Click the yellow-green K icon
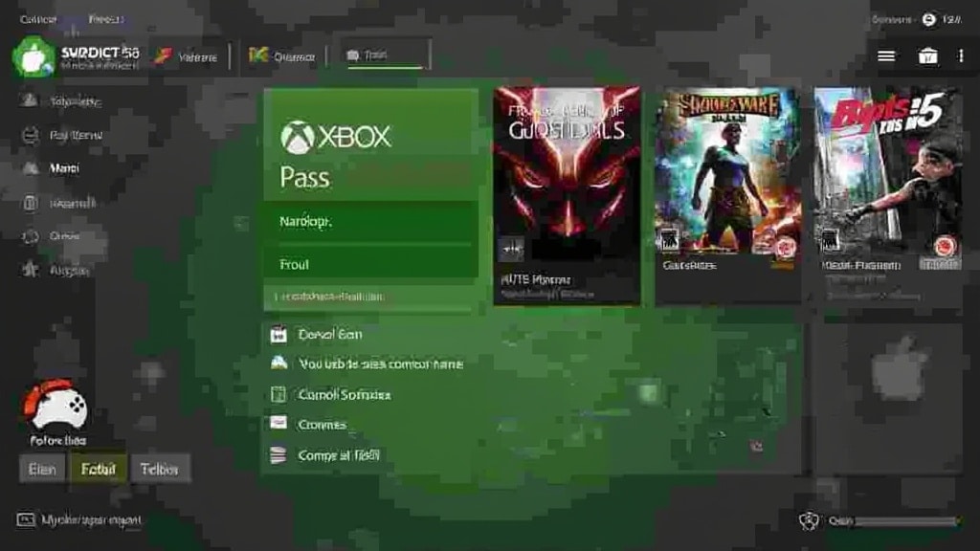This screenshot has width=980, height=551. tap(257, 55)
